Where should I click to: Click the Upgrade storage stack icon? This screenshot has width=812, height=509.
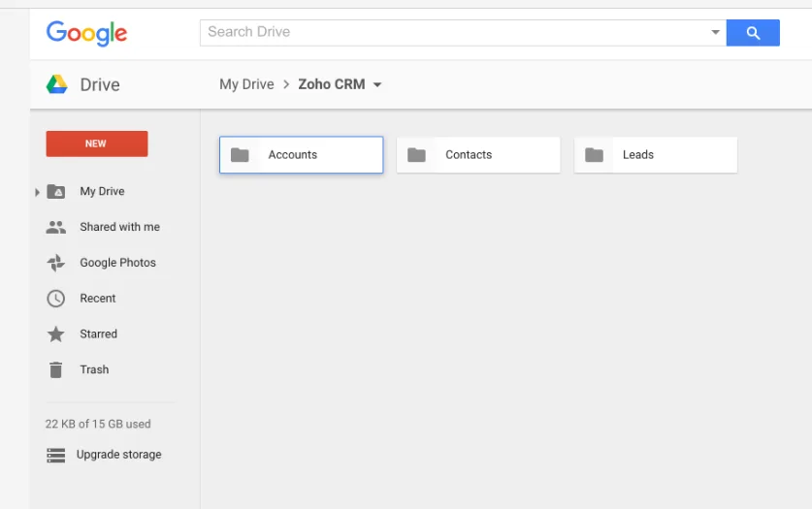click(x=56, y=456)
